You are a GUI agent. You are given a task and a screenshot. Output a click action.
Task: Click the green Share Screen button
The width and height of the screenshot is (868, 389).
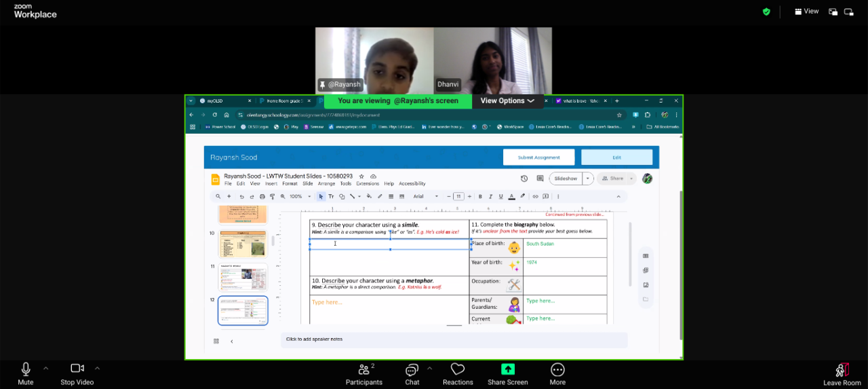[x=508, y=369]
